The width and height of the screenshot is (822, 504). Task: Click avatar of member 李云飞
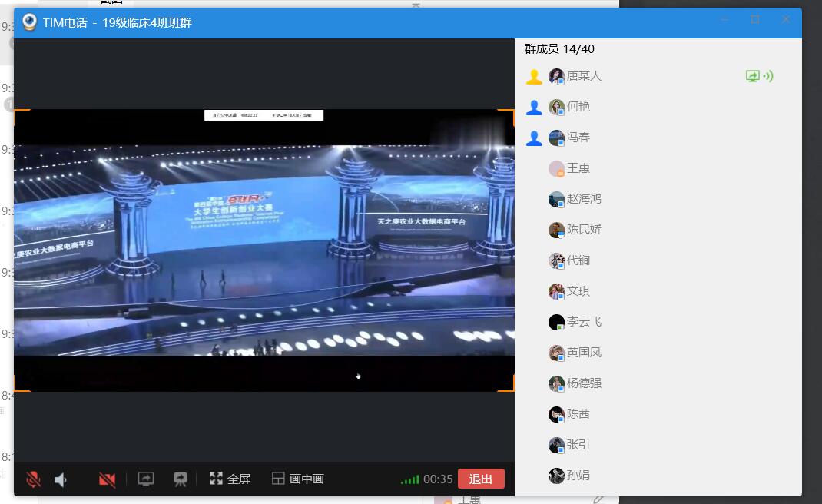pos(557,322)
